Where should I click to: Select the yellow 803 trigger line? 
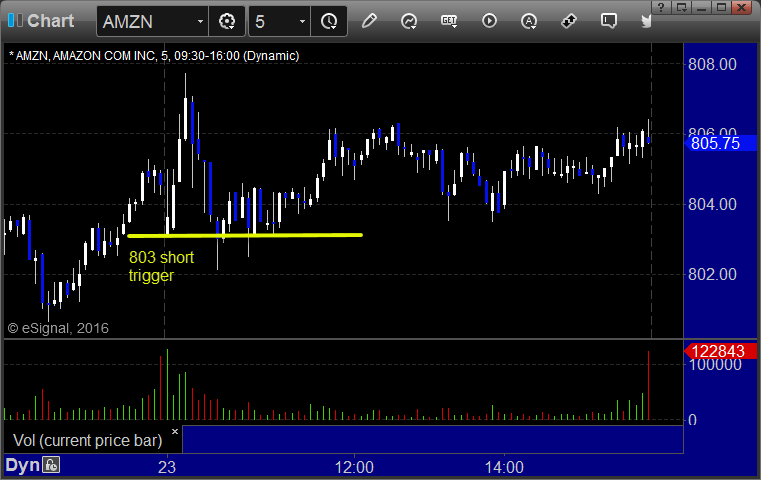[245, 236]
